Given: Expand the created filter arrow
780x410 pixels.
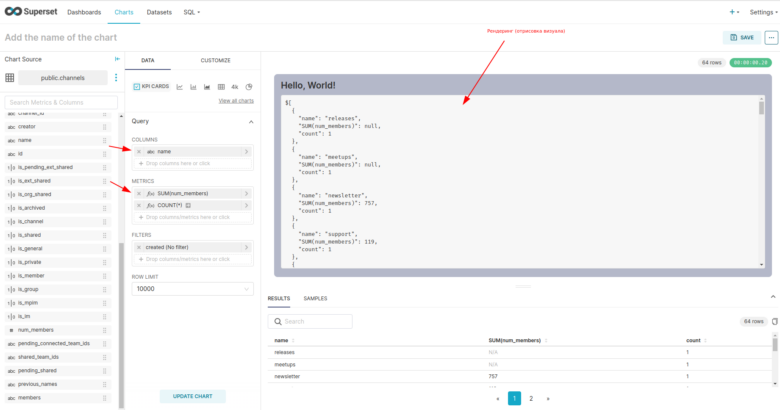Looking at the screenshot, I should coord(246,247).
